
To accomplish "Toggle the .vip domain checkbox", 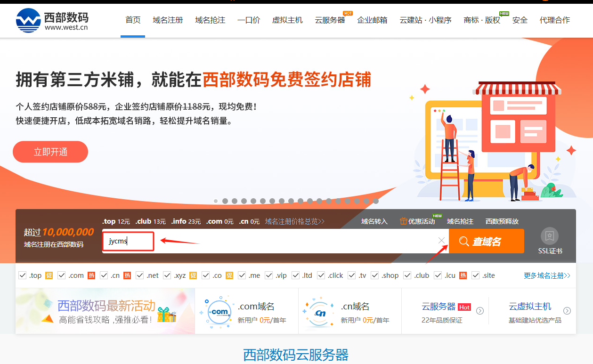I will tap(269, 275).
